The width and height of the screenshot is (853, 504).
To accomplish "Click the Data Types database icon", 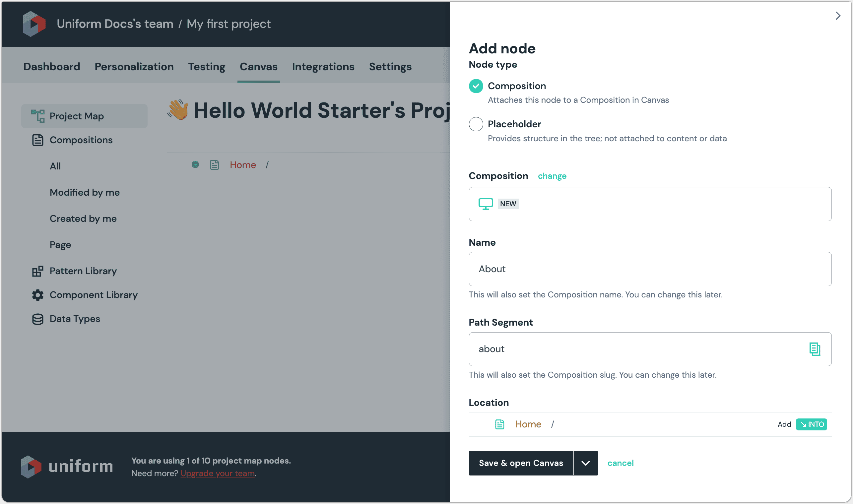I will pos(38,319).
